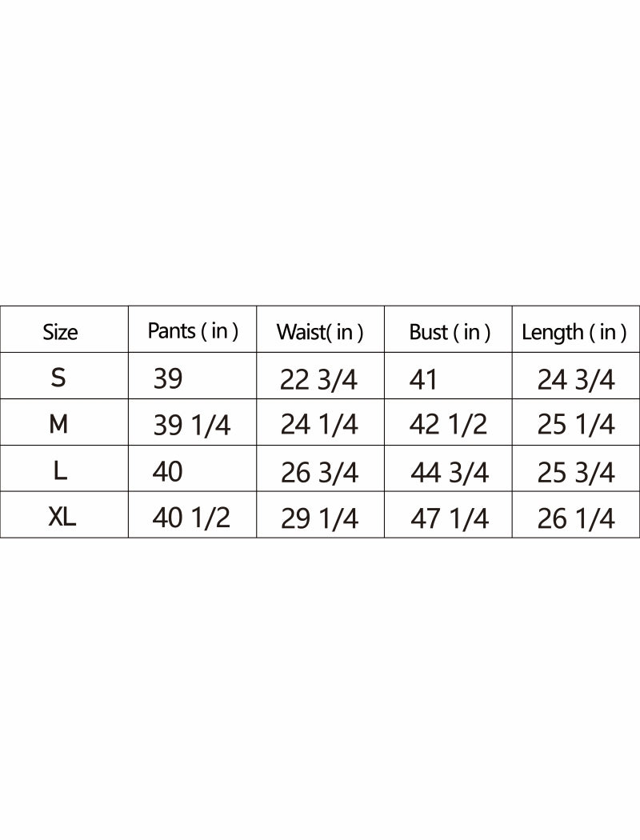This screenshot has height=840, width=640.
Task: Click length value 26 1/4
Action: pyautogui.click(x=576, y=519)
